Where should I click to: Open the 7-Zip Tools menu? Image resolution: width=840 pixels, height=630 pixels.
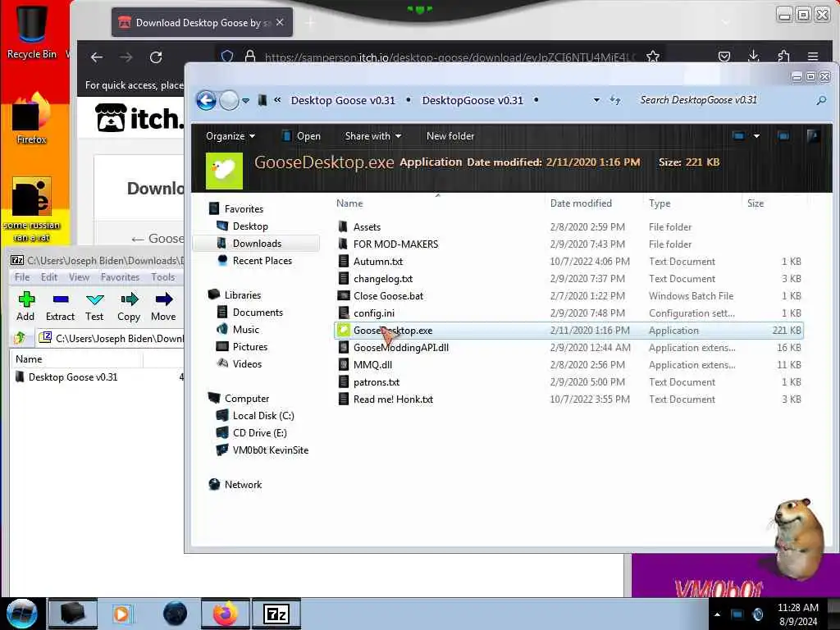[x=163, y=277]
